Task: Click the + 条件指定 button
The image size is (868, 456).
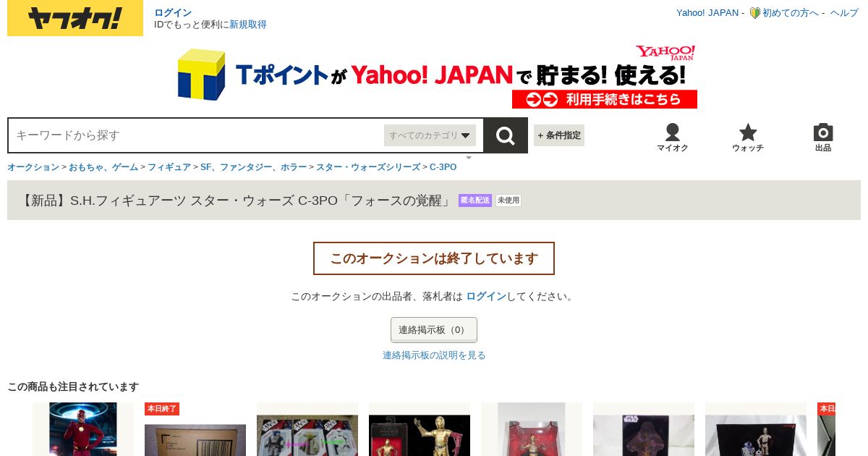Action: point(559,135)
